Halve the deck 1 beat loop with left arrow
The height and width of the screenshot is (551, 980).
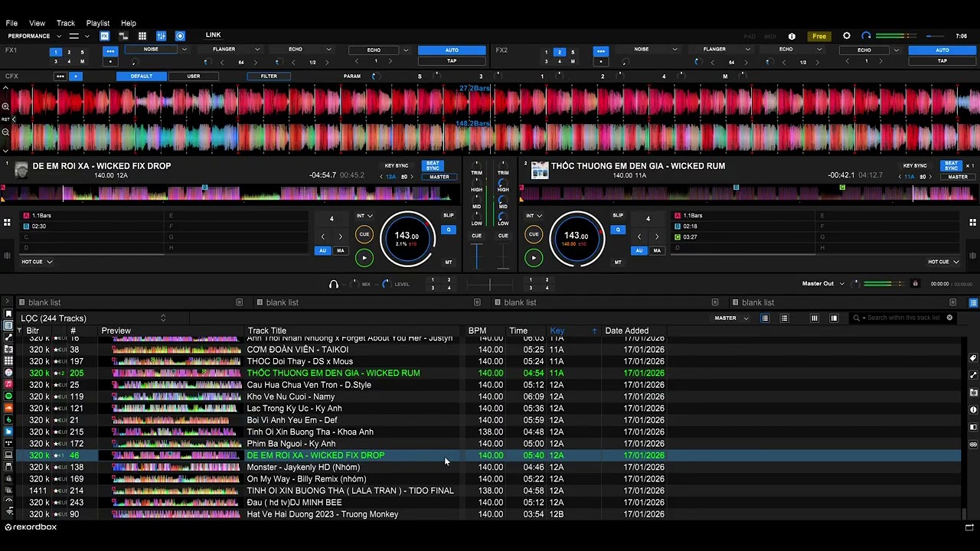coord(322,236)
